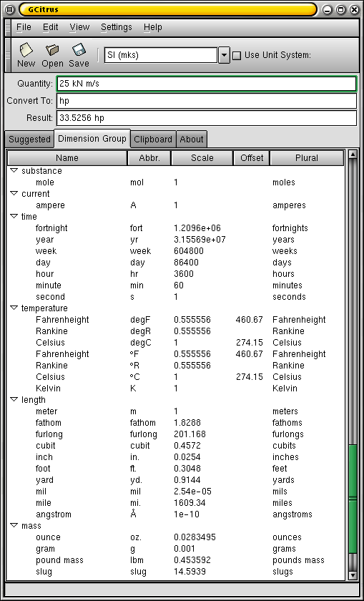364x601 pixels.
Task: Click the scrollbar down arrow
Action: pos(353,575)
